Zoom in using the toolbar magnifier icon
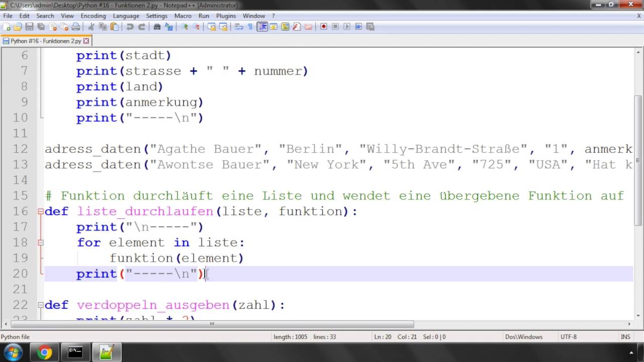 pyautogui.click(x=185, y=27)
